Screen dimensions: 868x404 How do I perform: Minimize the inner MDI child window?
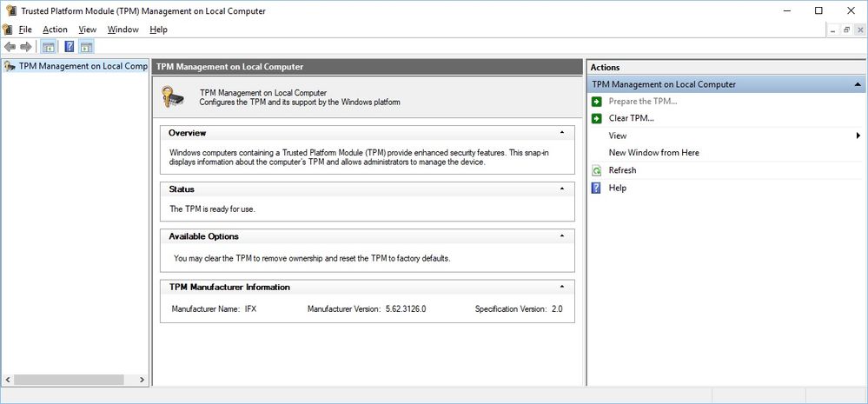pyautogui.click(x=833, y=30)
